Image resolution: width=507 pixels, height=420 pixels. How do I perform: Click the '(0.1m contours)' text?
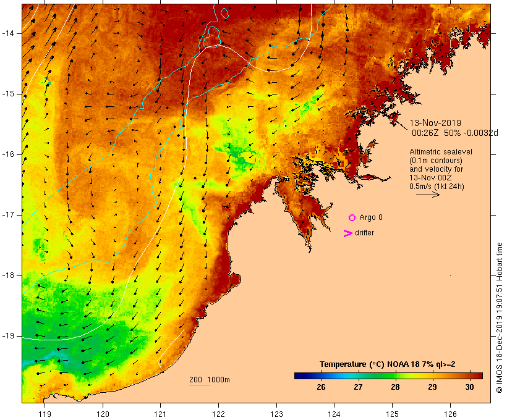[x=436, y=161]
